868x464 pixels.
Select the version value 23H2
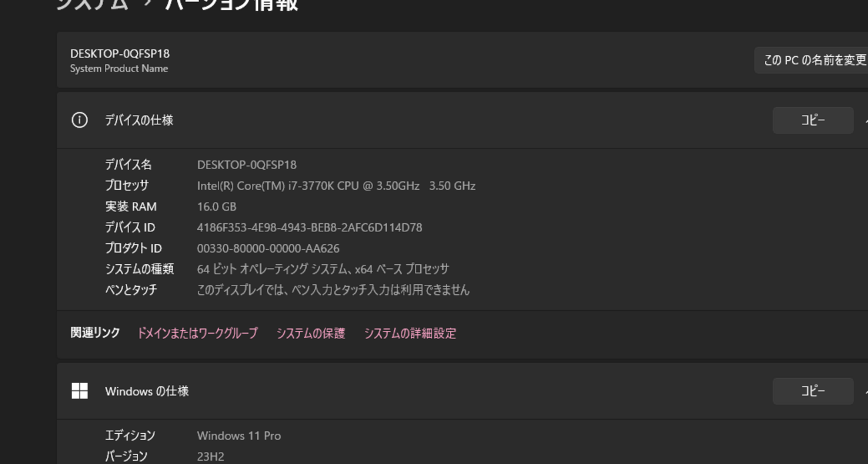click(x=210, y=457)
